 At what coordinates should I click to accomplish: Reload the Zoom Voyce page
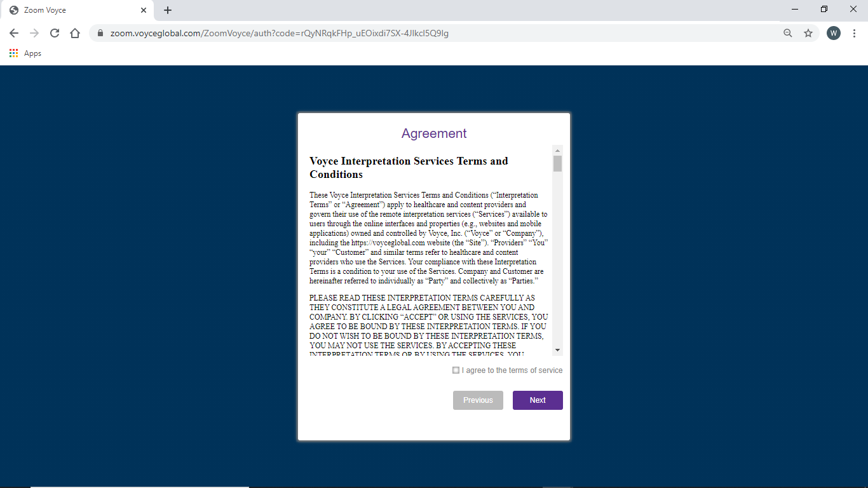pyautogui.click(x=55, y=33)
